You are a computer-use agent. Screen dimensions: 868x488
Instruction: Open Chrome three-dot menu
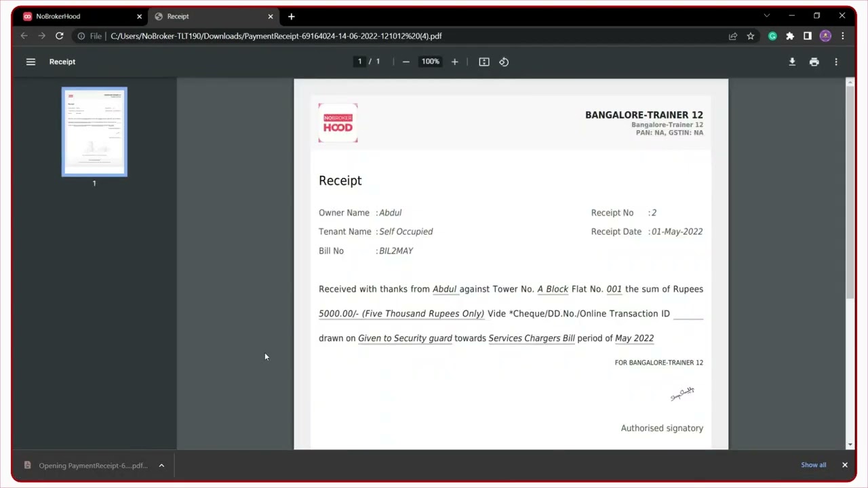click(843, 36)
